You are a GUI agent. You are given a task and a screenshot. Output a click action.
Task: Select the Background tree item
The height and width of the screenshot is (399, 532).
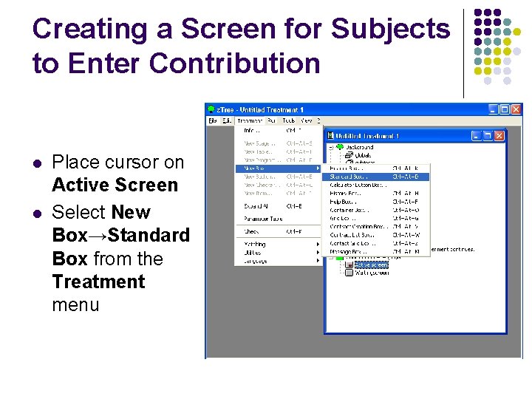(x=359, y=147)
